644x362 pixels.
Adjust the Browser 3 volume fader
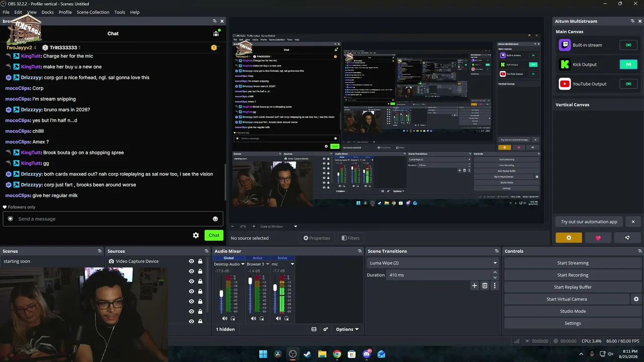250,281
